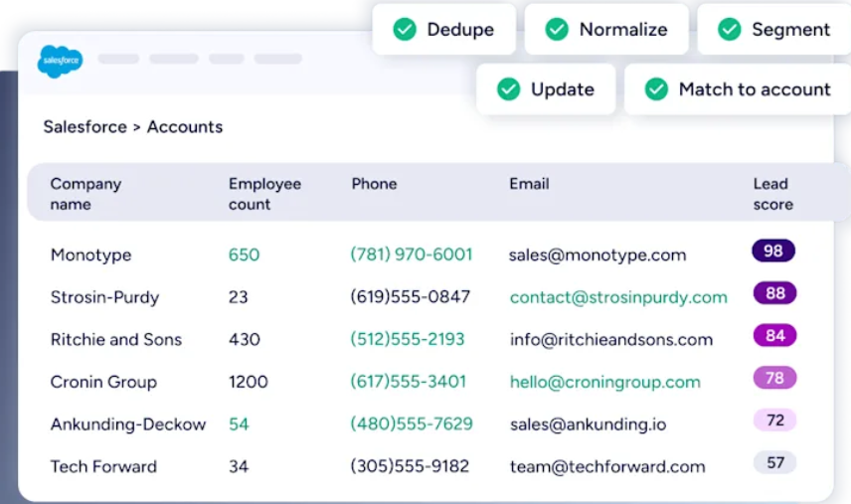Open the Monotype company row
This screenshot has height=504, width=851.
point(91,255)
